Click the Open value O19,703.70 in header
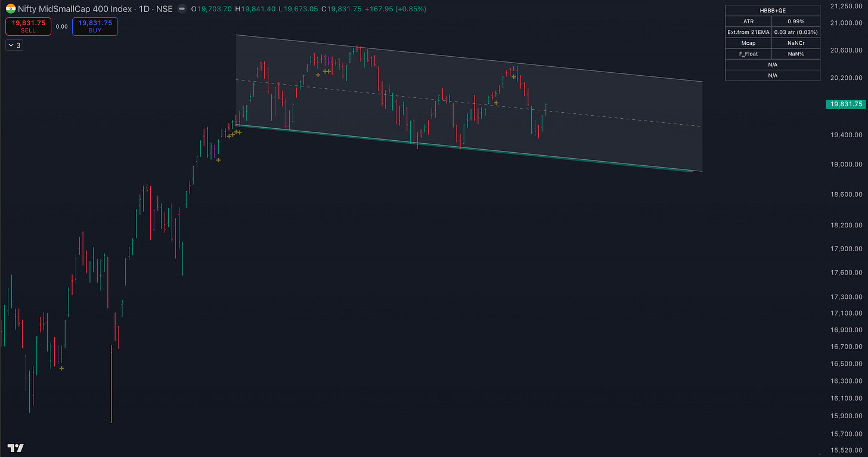 212,9
